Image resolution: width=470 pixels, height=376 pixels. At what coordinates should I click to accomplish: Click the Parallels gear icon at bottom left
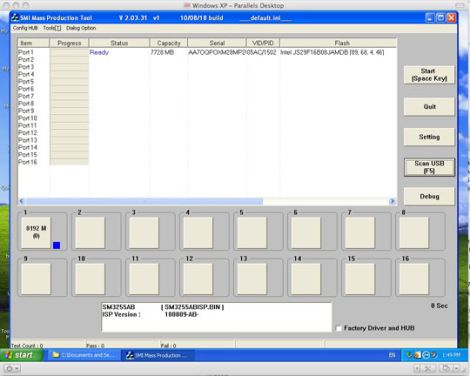[x=12, y=369]
